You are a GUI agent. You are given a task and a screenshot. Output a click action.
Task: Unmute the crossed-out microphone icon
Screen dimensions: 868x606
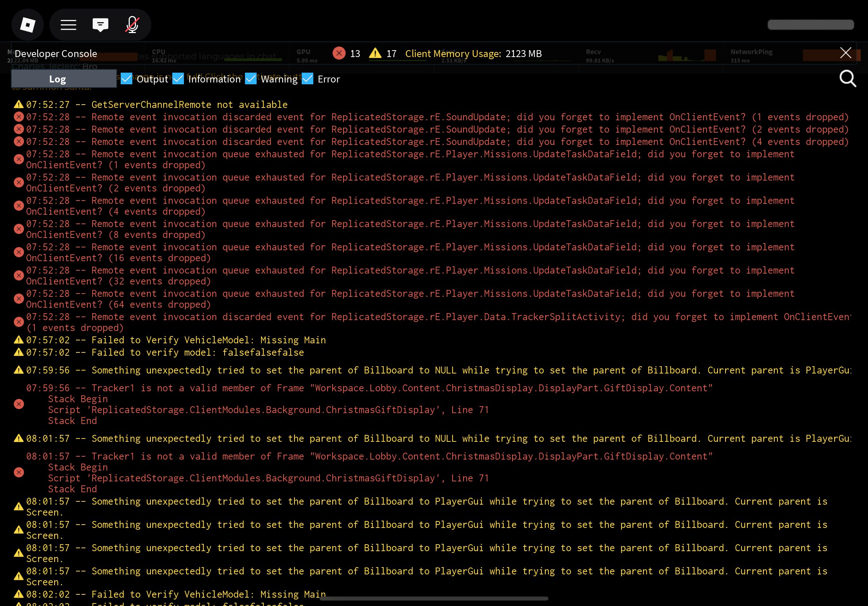pyautogui.click(x=132, y=25)
